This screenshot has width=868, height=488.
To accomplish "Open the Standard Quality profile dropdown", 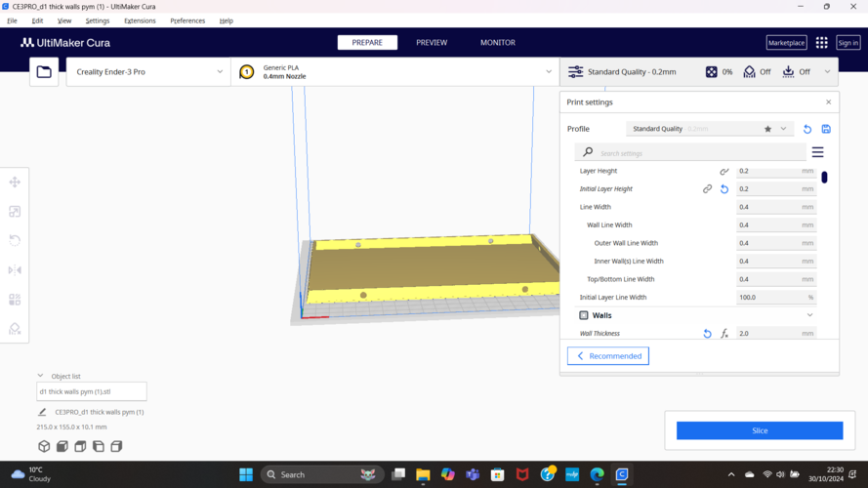I will [708, 129].
